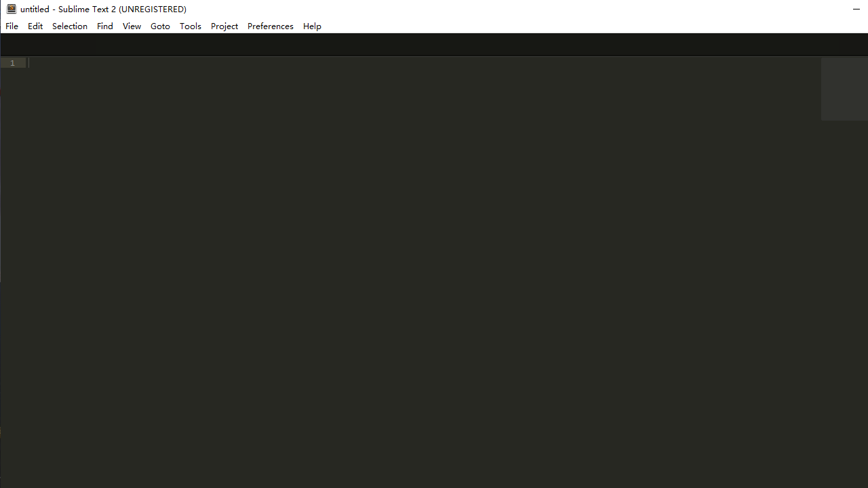Click the empty tab bar strip
Screen dimensions: 868x488
434,45
